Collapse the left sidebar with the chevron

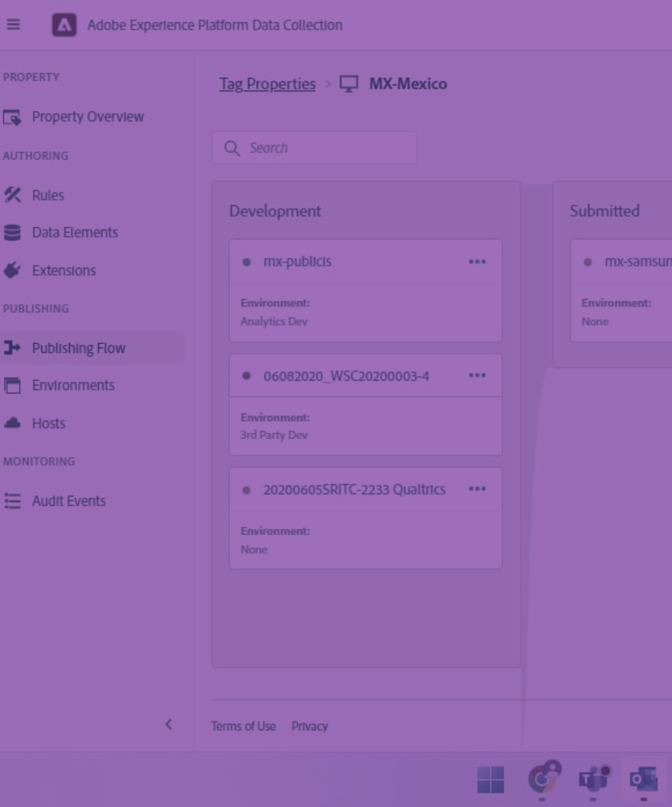tap(169, 724)
